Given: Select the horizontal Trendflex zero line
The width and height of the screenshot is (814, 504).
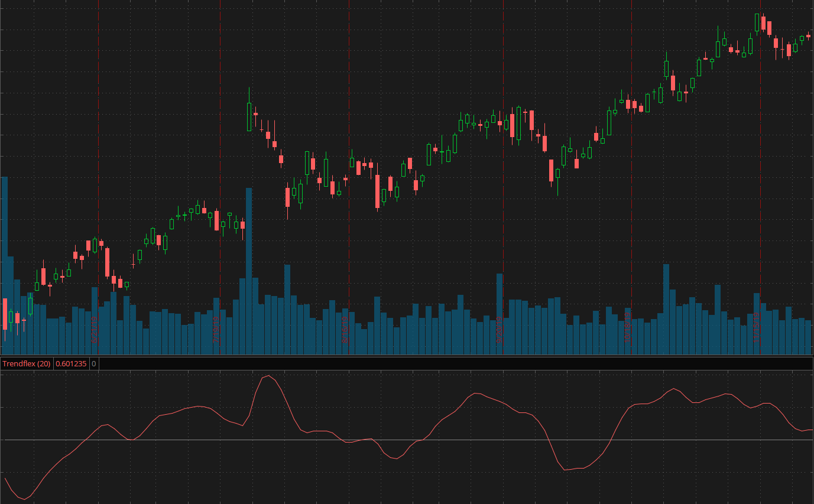Looking at the screenshot, I should click(414, 440).
